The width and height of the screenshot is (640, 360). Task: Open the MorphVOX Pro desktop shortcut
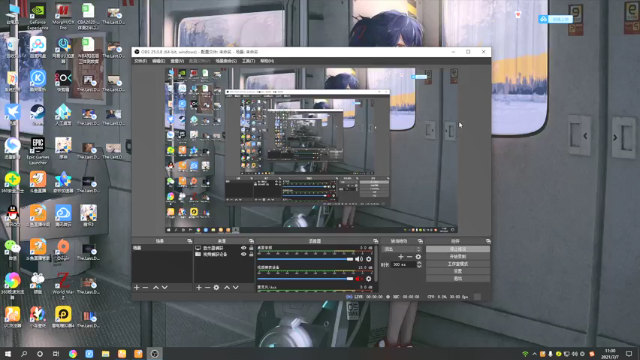point(63,16)
